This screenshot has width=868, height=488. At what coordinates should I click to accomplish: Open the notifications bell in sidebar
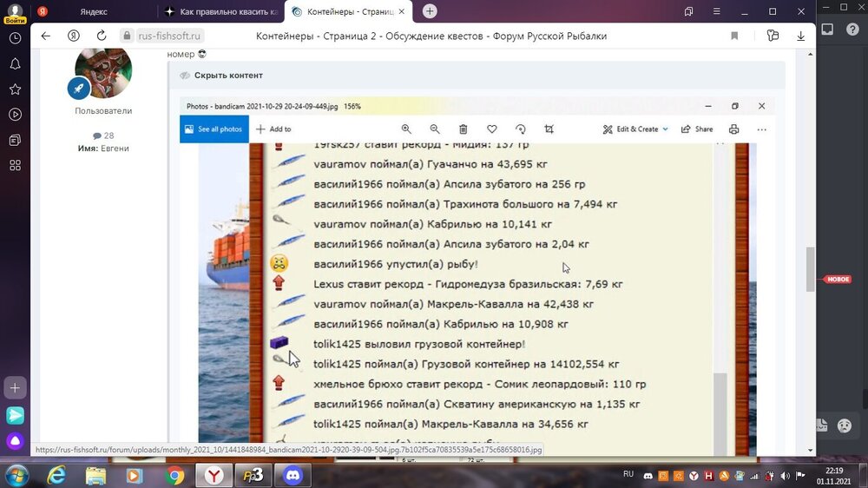[15, 64]
